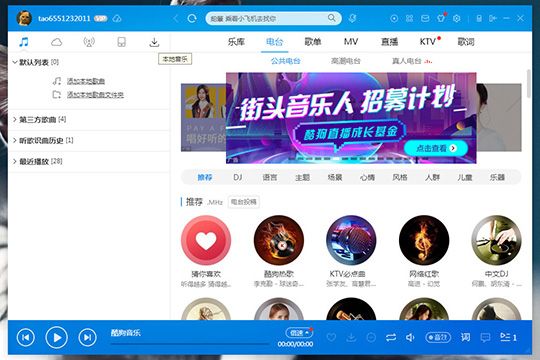Image resolution: width=540 pixels, height=360 pixels.
Task: Open the KTV必点曲 radio station
Action: (x=351, y=240)
